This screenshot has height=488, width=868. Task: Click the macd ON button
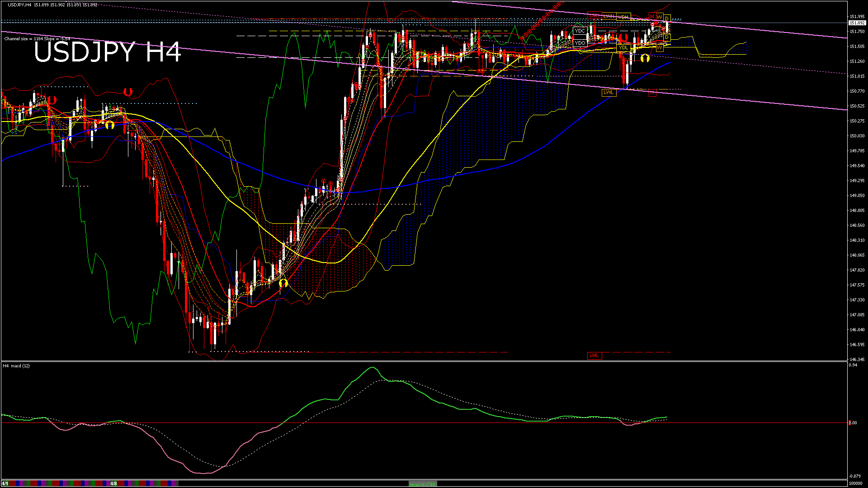tap(423, 483)
